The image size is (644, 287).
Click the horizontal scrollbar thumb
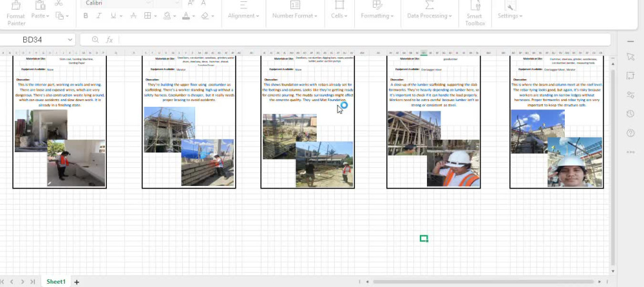484,282
